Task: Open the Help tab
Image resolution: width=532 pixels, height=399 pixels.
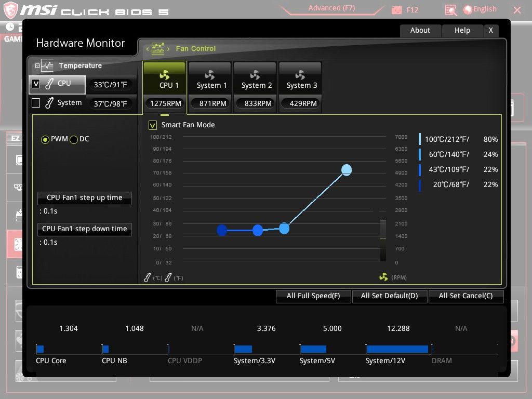Action: click(x=462, y=31)
